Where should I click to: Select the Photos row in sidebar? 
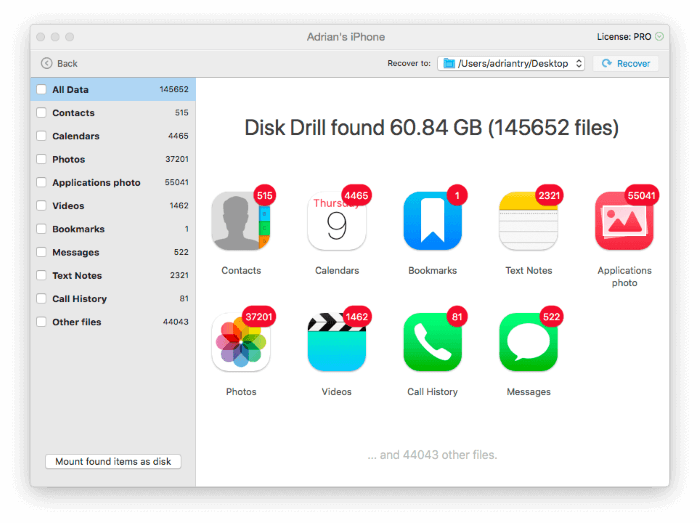[113, 159]
